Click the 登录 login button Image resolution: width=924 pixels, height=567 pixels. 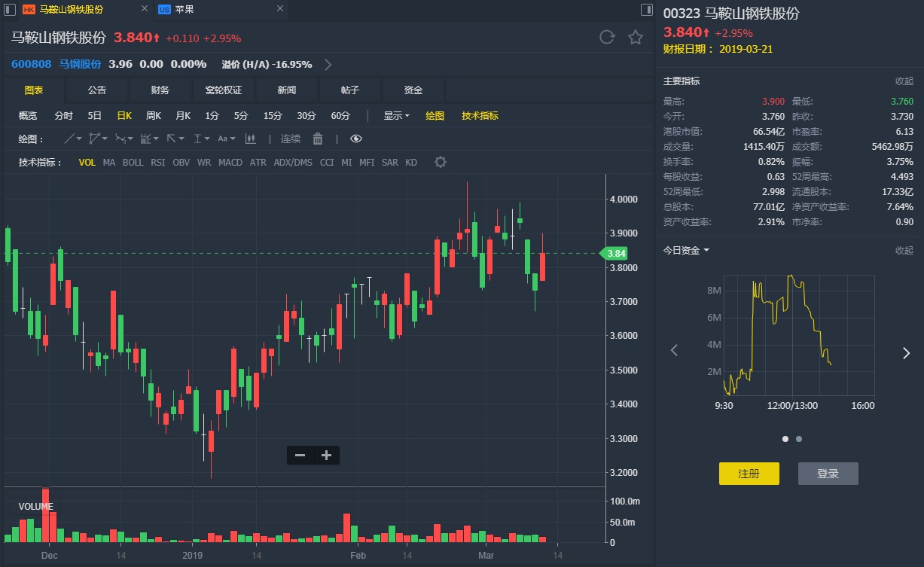click(x=828, y=474)
